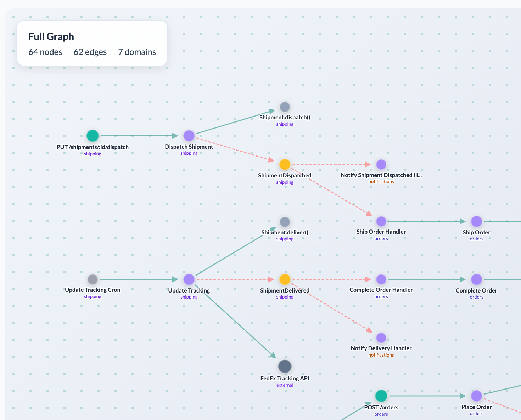Select the Complete Order node

(x=476, y=279)
